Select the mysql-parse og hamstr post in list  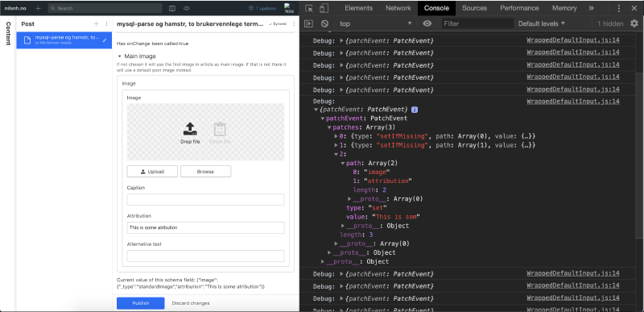[x=64, y=40]
